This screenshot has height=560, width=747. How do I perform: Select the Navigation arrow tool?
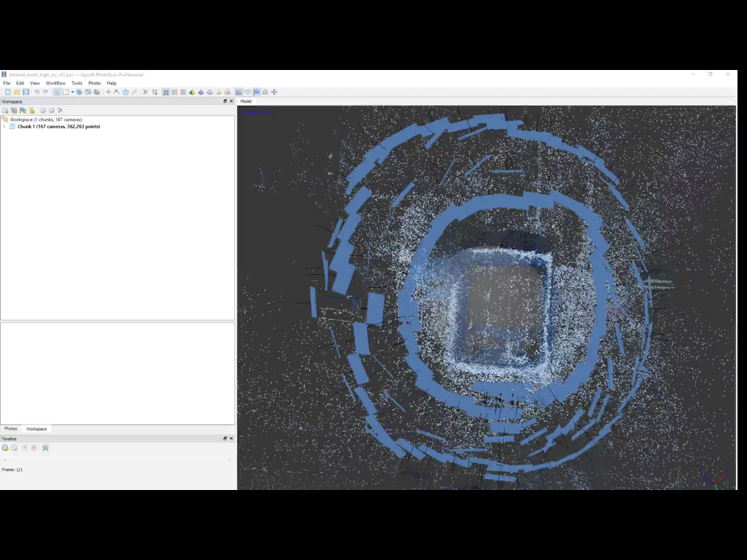pyautogui.click(x=57, y=92)
